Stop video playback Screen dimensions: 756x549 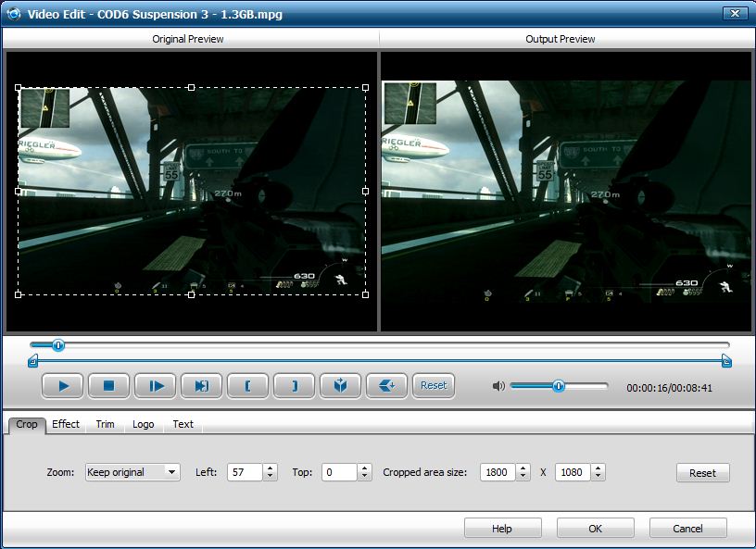tap(109, 386)
